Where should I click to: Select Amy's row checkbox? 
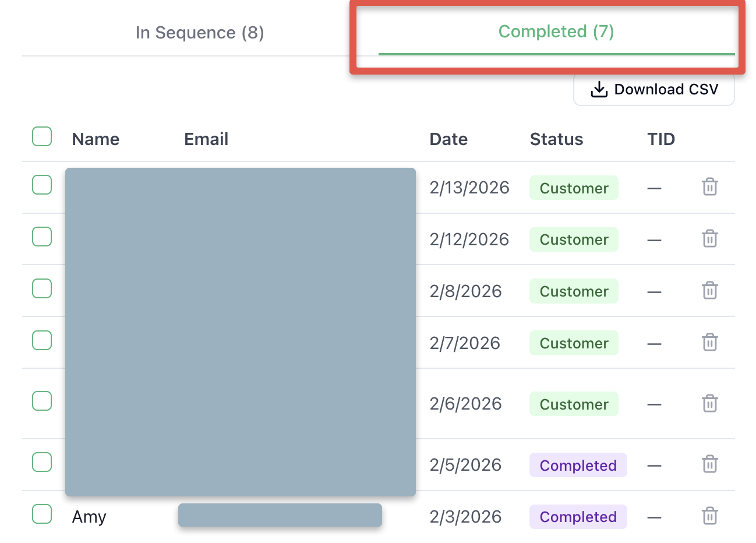point(42,514)
